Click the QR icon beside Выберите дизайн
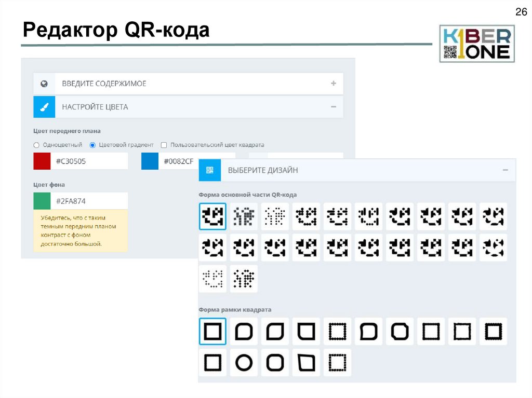This screenshot has width=532, height=398. click(210, 170)
